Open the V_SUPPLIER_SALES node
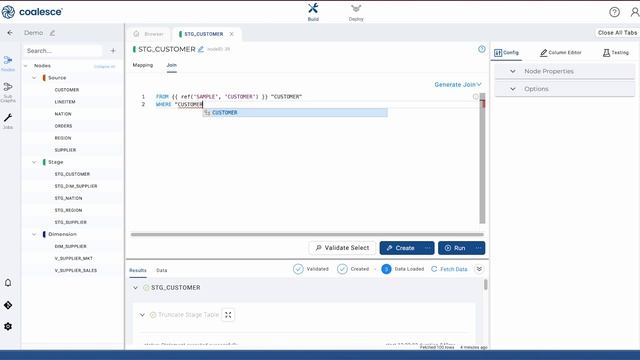640x360 pixels. pos(76,271)
